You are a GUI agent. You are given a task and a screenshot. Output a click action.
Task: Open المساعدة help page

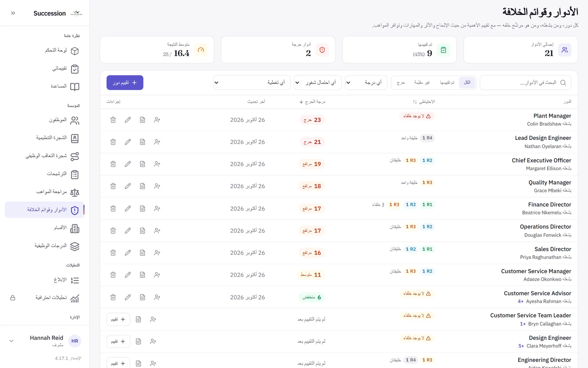coord(65,87)
